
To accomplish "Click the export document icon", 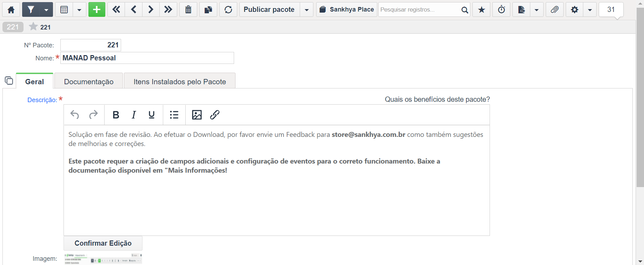I will 522,9.
